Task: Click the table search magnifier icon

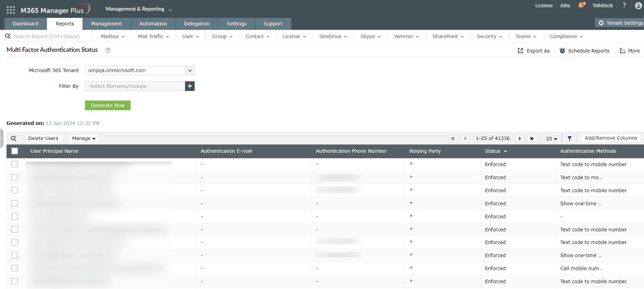Action: tap(14, 138)
